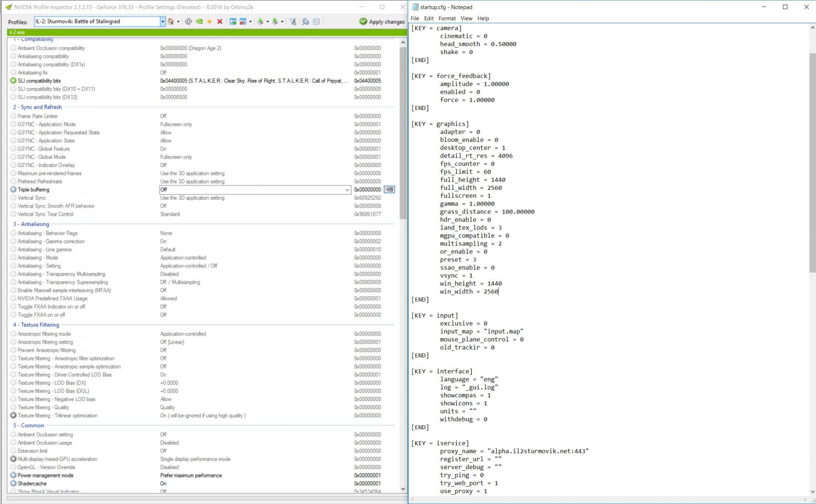
Task: Click the green NVIDIA restore defaults icon
Action: point(199,22)
